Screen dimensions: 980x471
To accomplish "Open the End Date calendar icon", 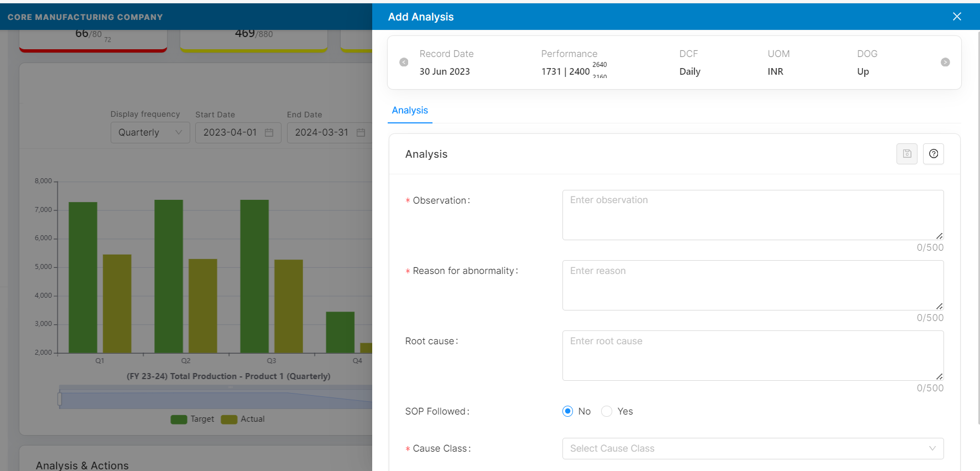I will click(x=361, y=133).
